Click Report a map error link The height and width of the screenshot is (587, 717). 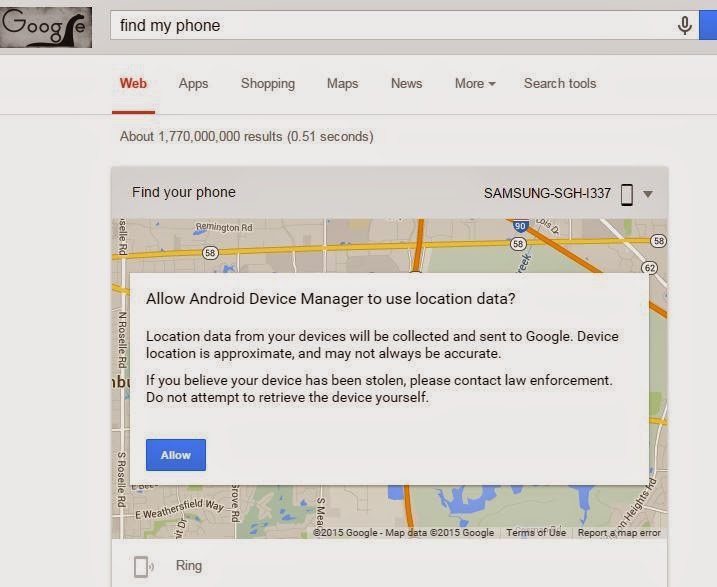pos(619,533)
